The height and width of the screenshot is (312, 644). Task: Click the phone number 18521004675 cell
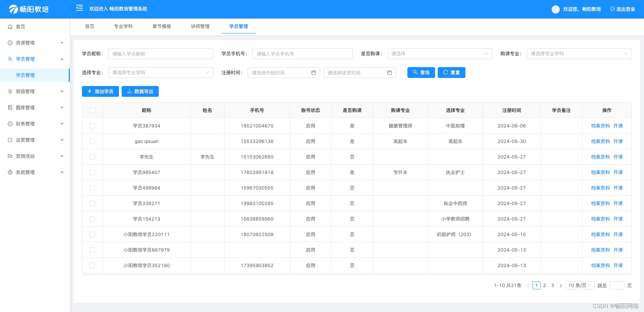pos(257,126)
